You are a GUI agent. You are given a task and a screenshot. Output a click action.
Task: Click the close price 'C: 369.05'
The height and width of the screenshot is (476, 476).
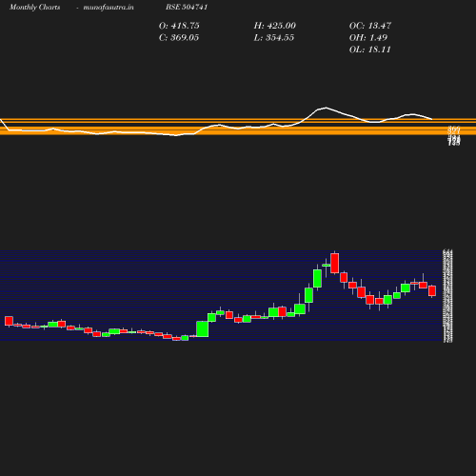coord(179,38)
